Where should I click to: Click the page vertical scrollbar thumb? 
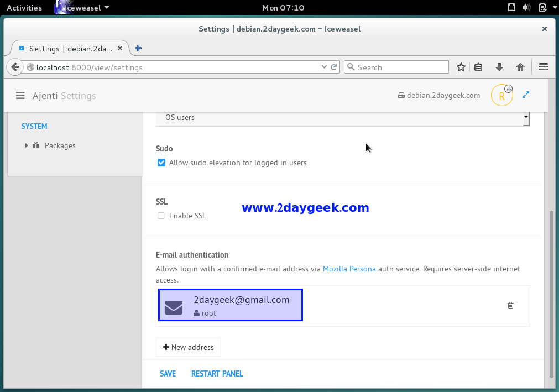tap(551, 294)
